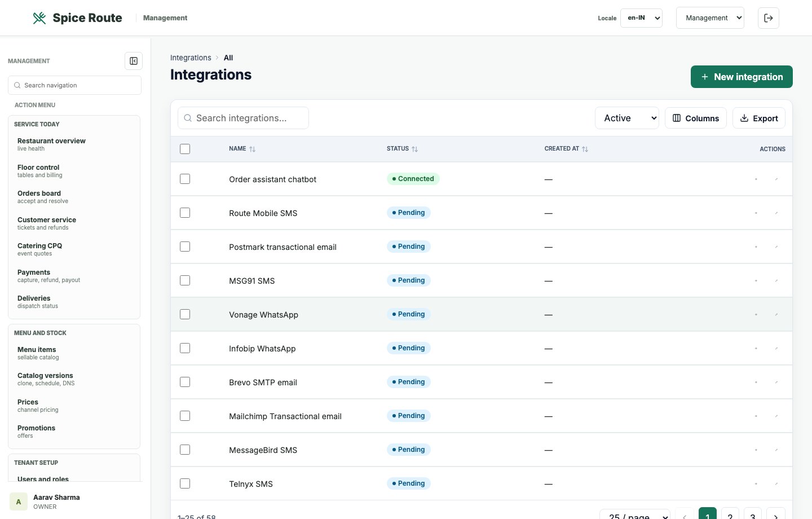Click the Search navigation field
The image size is (812, 519).
coord(74,85)
